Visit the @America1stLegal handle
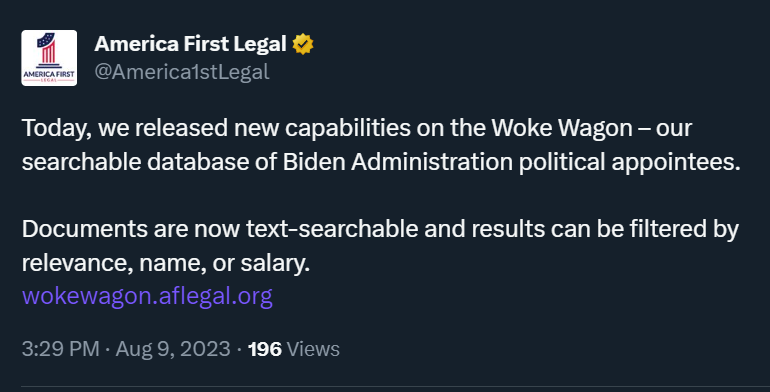Screen dimensions: 770x392 [182, 72]
